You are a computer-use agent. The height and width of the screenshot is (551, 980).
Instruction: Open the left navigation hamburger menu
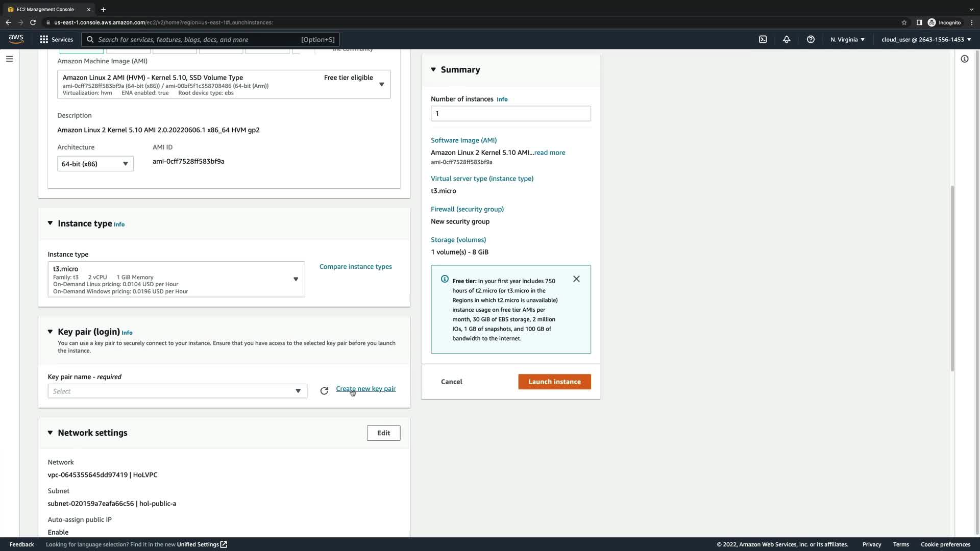click(x=9, y=59)
